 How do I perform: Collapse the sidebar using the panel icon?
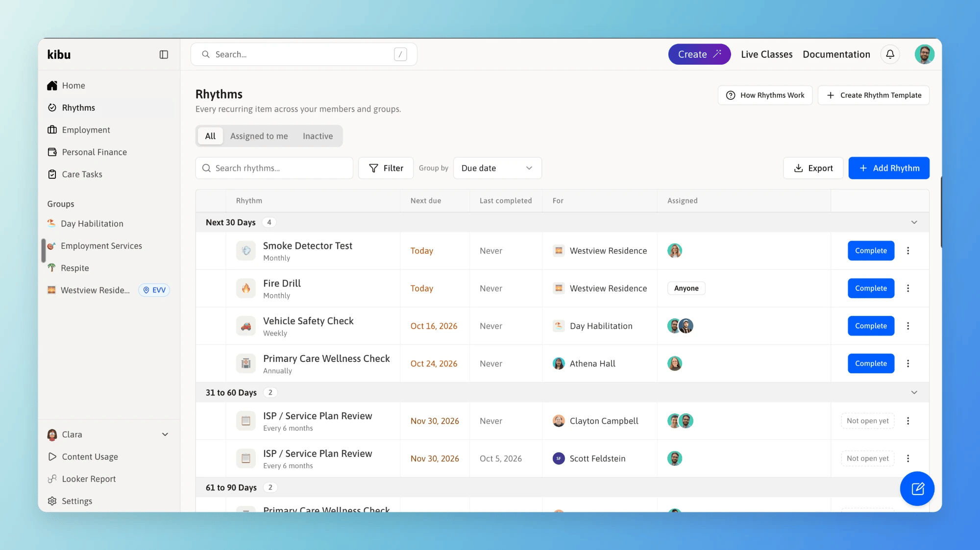coord(164,54)
